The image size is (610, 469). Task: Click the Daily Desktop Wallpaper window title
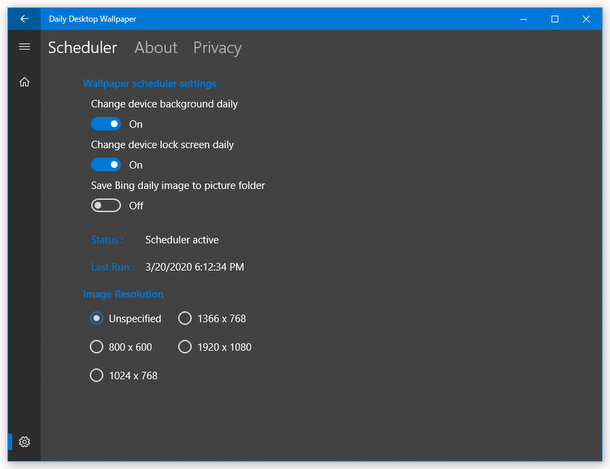93,19
